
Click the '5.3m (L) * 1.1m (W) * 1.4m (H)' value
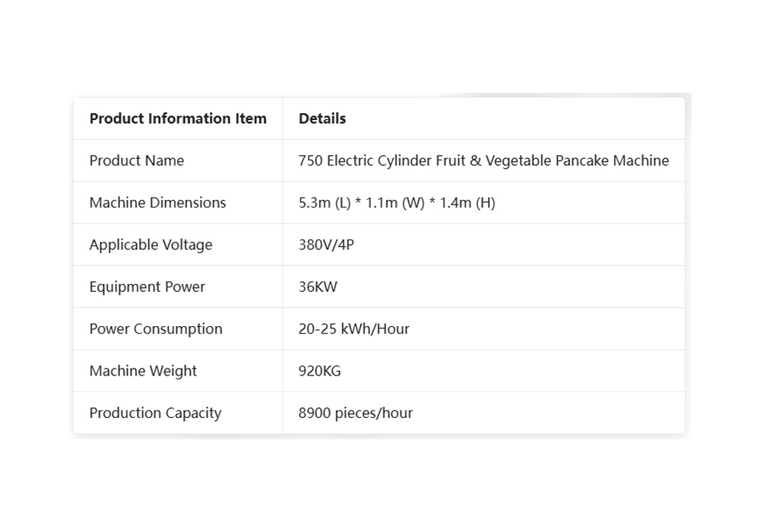[397, 202]
